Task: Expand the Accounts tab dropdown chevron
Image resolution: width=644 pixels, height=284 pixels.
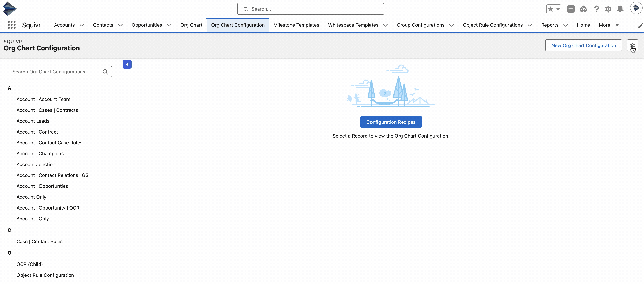Action: coord(82,25)
